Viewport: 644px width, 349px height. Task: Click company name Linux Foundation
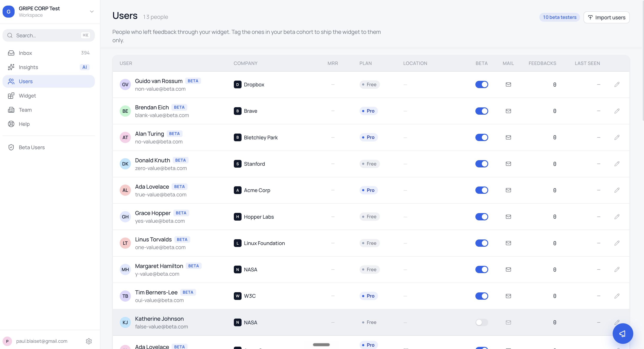tap(264, 243)
